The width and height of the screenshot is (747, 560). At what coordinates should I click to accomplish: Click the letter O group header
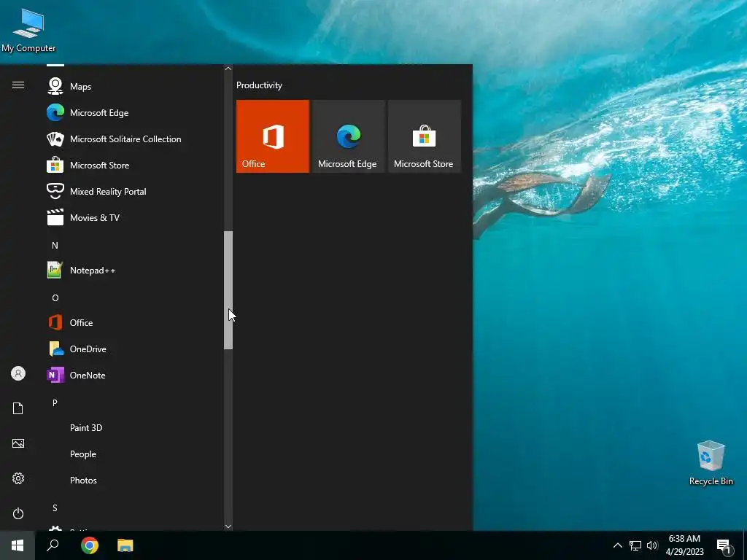[55, 297]
